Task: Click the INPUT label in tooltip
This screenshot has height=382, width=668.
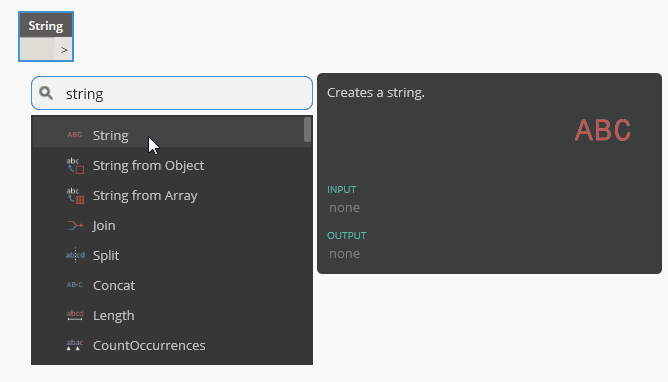Action: click(x=342, y=190)
